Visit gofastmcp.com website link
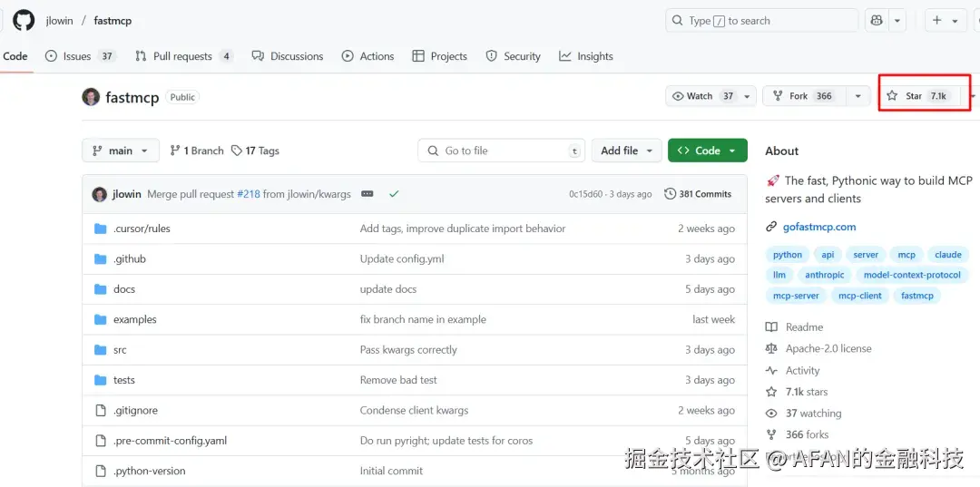The image size is (980, 487). click(x=819, y=227)
